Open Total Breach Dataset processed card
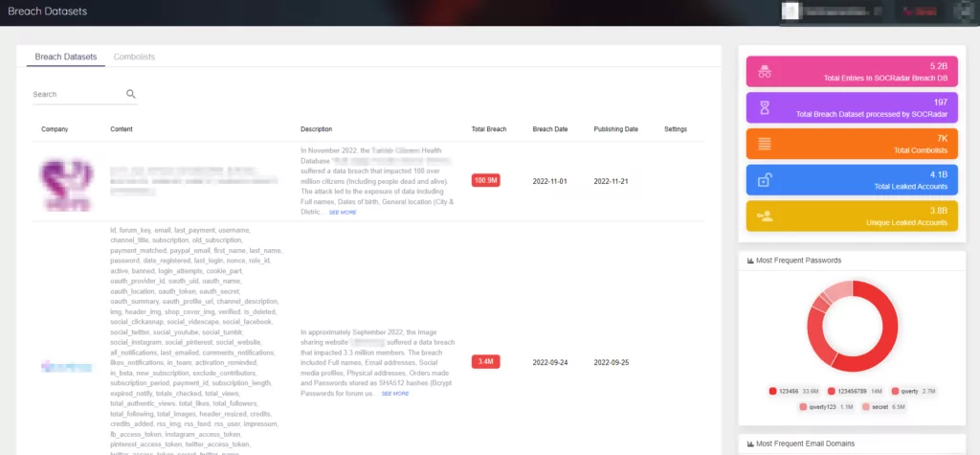This screenshot has width=980, height=455. [852, 107]
